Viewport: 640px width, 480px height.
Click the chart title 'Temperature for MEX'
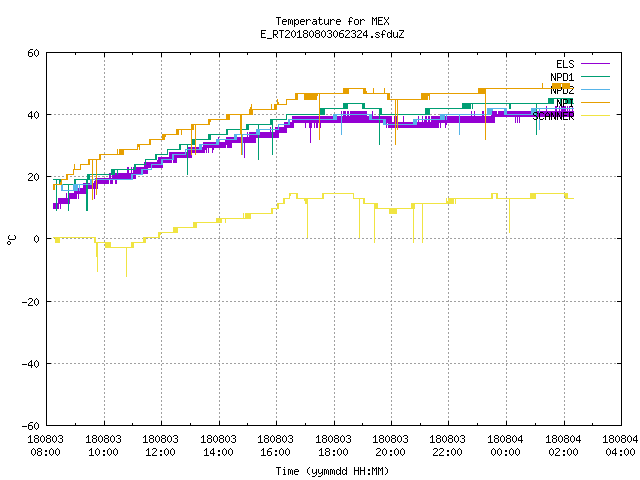pyautogui.click(x=332, y=21)
